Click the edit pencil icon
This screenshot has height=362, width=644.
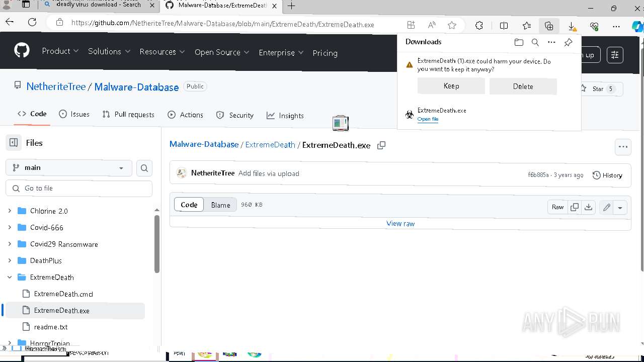[607, 207]
